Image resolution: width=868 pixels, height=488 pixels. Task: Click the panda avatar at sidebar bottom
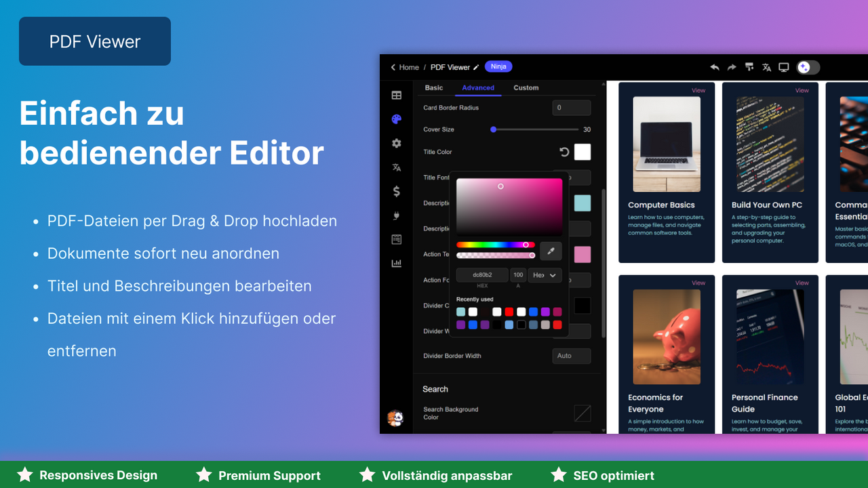[x=395, y=418]
